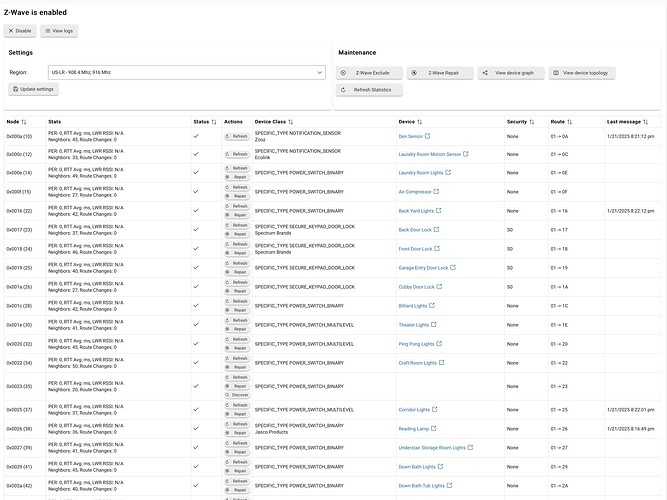Repair node 0x0016 (22)

237,215
